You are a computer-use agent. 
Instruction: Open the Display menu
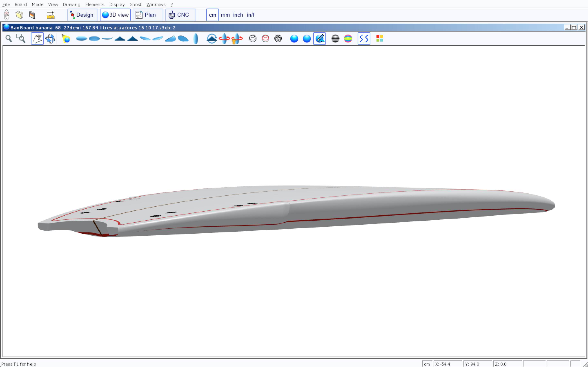pos(117,4)
